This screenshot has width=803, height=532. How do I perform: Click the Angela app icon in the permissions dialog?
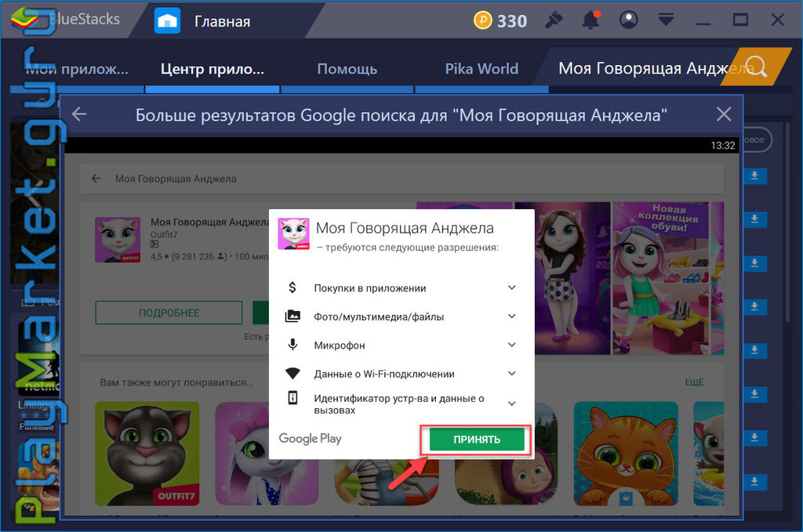click(293, 233)
